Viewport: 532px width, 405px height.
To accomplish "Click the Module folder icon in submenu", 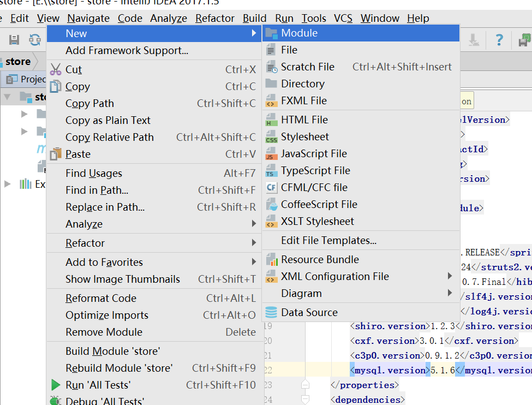I will coord(271,33).
